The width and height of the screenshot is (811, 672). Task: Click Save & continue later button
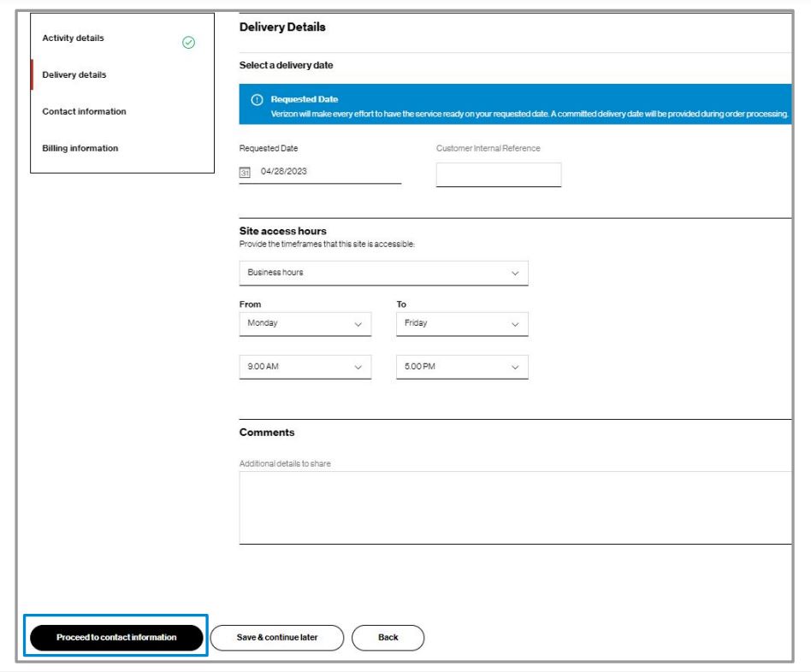click(277, 637)
